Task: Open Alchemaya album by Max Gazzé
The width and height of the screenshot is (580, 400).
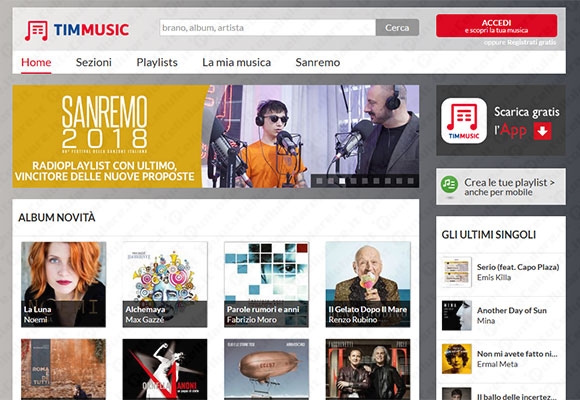Action: coord(165,284)
